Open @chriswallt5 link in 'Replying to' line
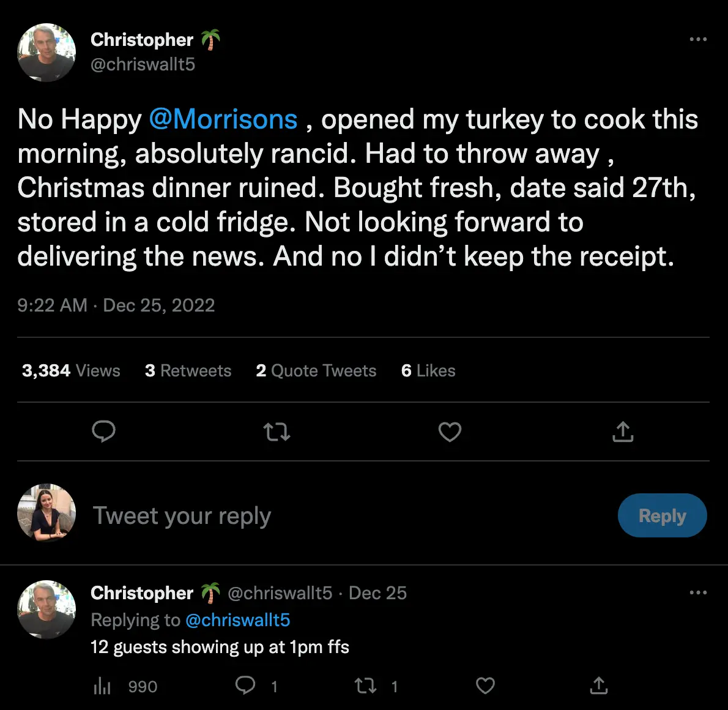This screenshot has width=728, height=710. click(x=238, y=620)
